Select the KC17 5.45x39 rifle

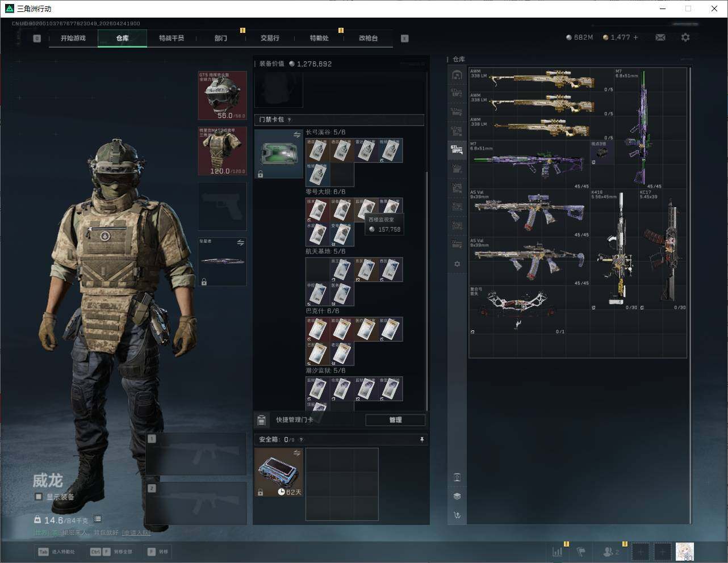663,249
